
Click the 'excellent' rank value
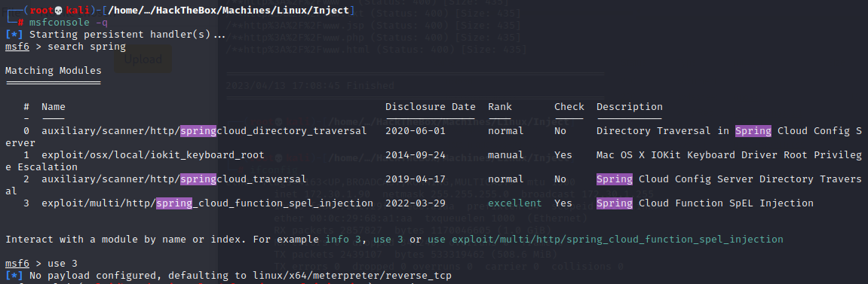(515, 203)
